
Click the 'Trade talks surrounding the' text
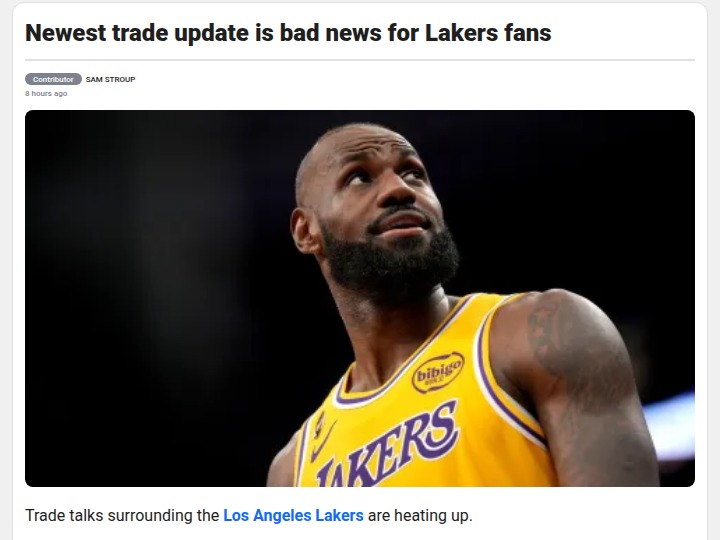(x=122, y=515)
